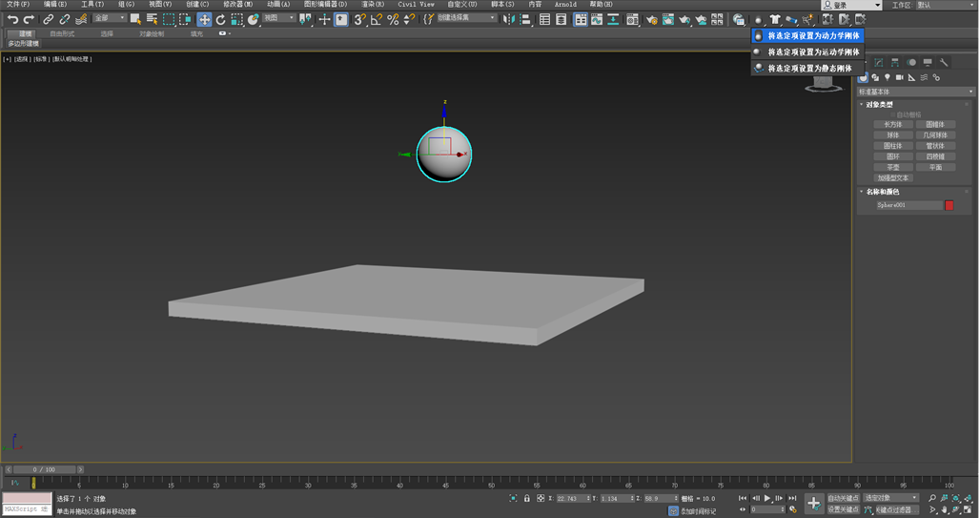Screen dimensions: 980x518
Task: Click the Cameras category icon in Create panel
Action: coord(900,77)
